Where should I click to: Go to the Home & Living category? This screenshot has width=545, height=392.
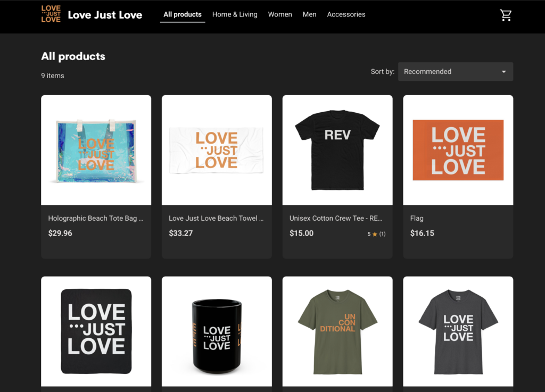coord(235,14)
